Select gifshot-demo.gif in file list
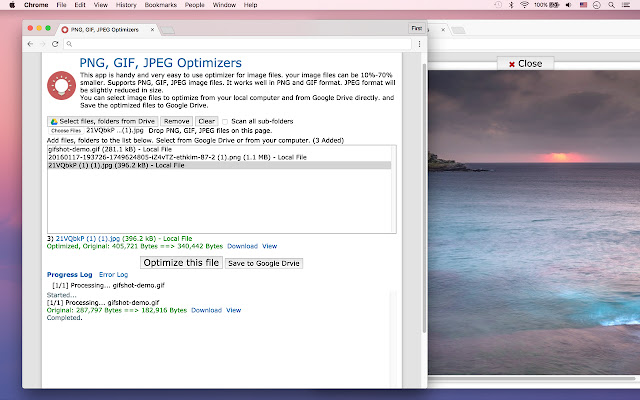Image resolution: width=640 pixels, height=400 pixels. pyautogui.click(x=220, y=149)
